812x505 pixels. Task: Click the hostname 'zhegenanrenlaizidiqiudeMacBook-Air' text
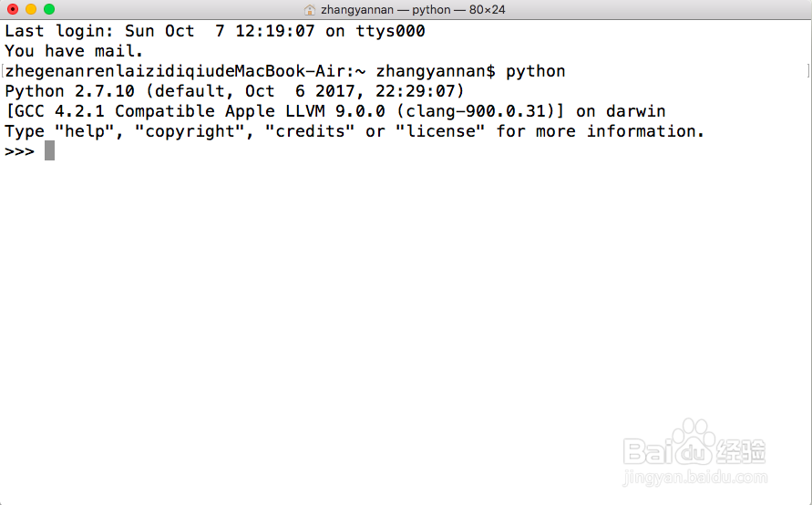pos(175,71)
